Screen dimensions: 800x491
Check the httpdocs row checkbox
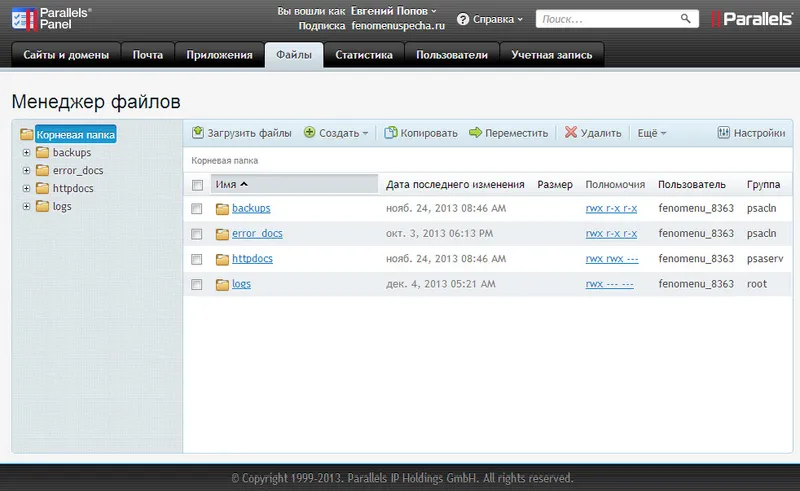point(196,259)
